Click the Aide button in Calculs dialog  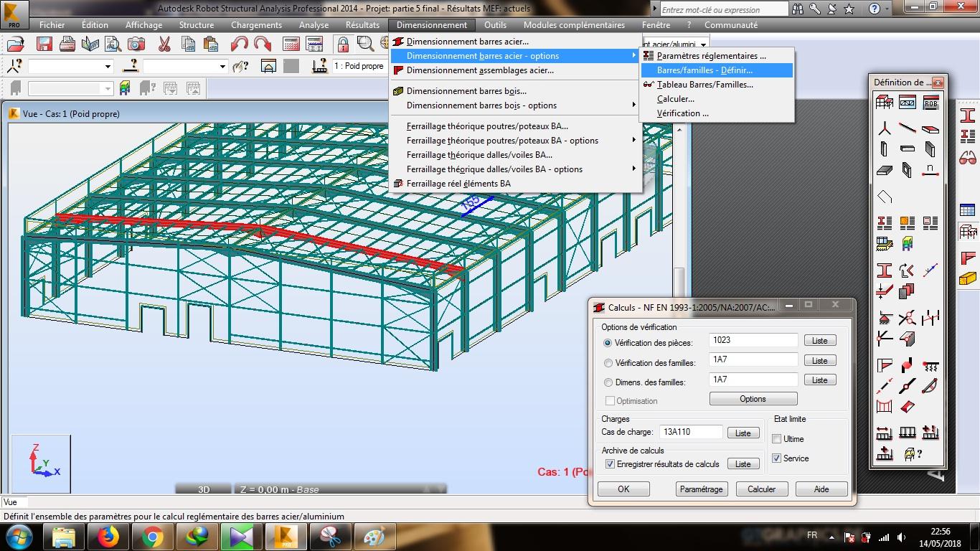pyautogui.click(x=821, y=489)
